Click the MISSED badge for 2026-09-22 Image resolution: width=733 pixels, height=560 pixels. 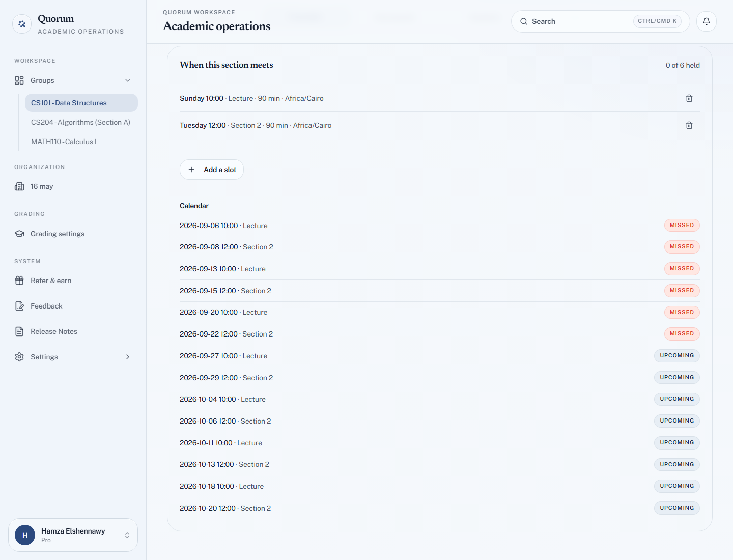pos(682,334)
